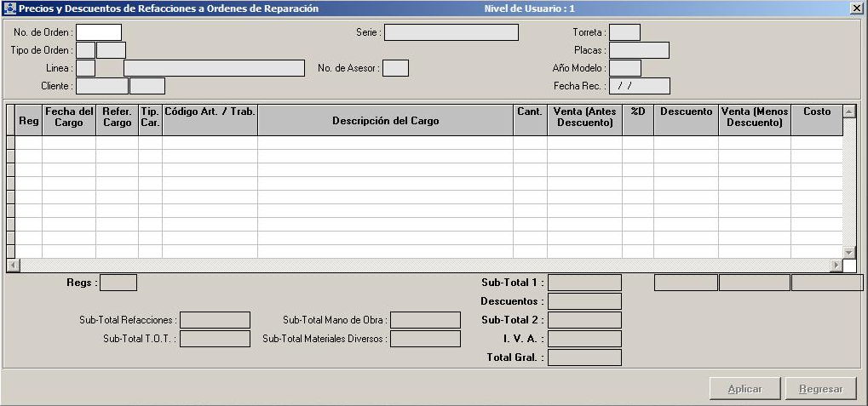Click the Sub-Total Refacciones field

coord(215,320)
